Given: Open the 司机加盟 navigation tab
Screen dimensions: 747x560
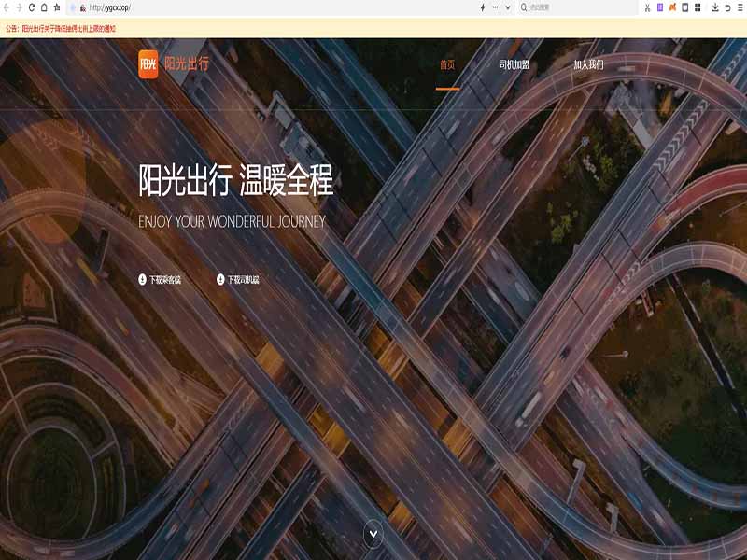Looking at the screenshot, I should click(x=514, y=64).
